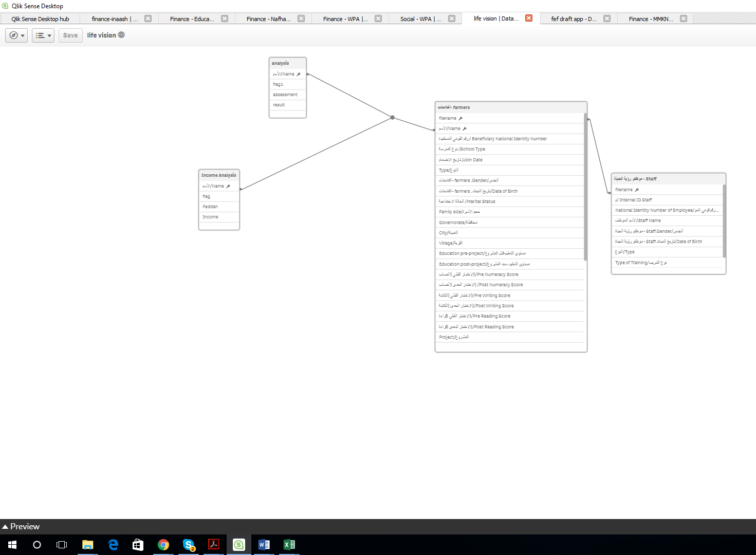
Task: Close the Social - WPA tab
Action: click(452, 18)
